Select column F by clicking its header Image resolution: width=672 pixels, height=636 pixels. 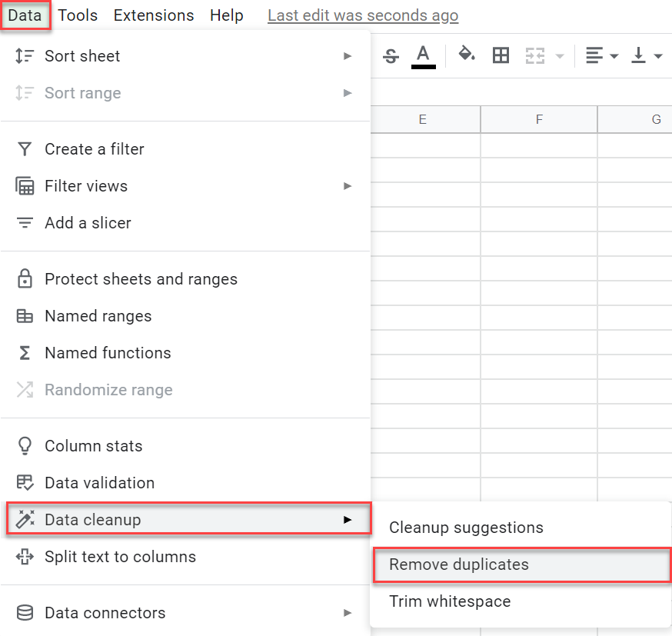(x=539, y=119)
